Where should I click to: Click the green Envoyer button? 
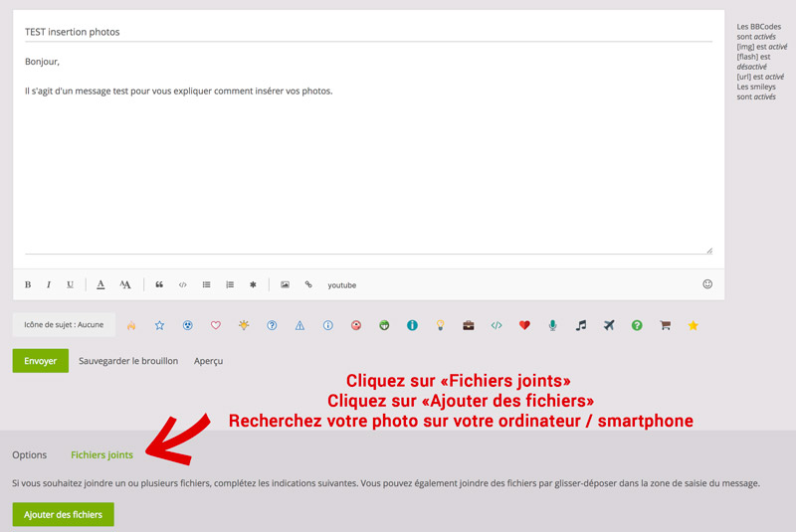pos(40,361)
